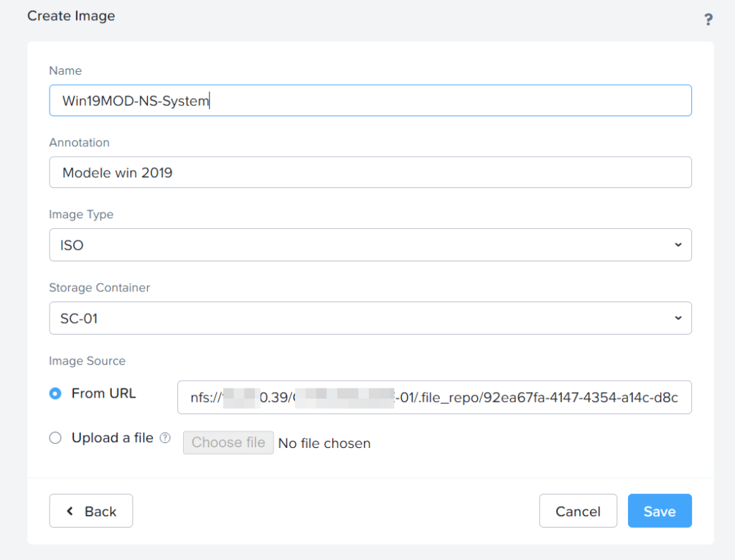735x560 pixels.
Task: Open the Image Type dropdown showing ISO
Action: pyautogui.click(x=370, y=245)
